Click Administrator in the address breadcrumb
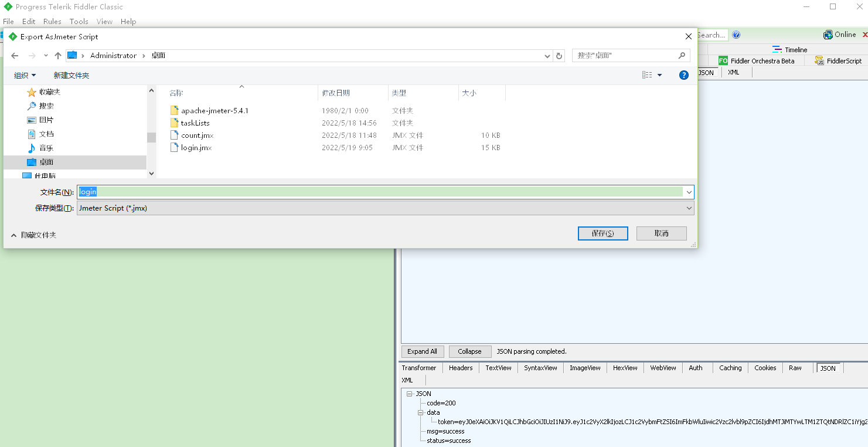 pyautogui.click(x=113, y=56)
